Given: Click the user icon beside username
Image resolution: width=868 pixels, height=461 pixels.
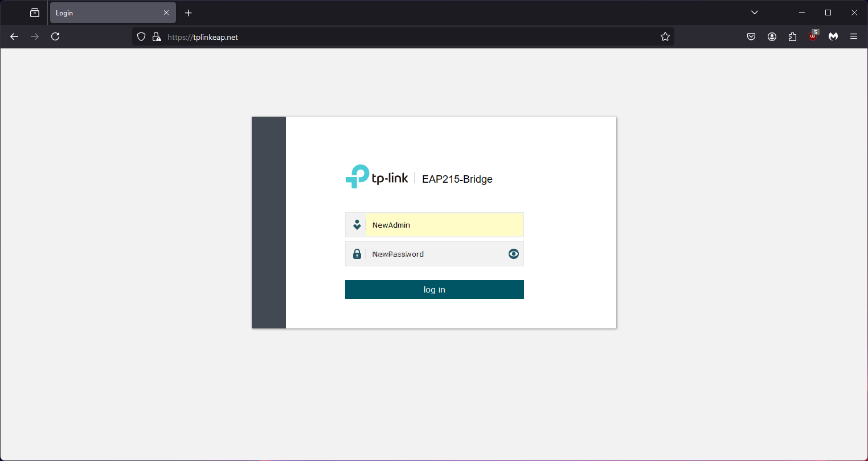Looking at the screenshot, I should [x=357, y=225].
